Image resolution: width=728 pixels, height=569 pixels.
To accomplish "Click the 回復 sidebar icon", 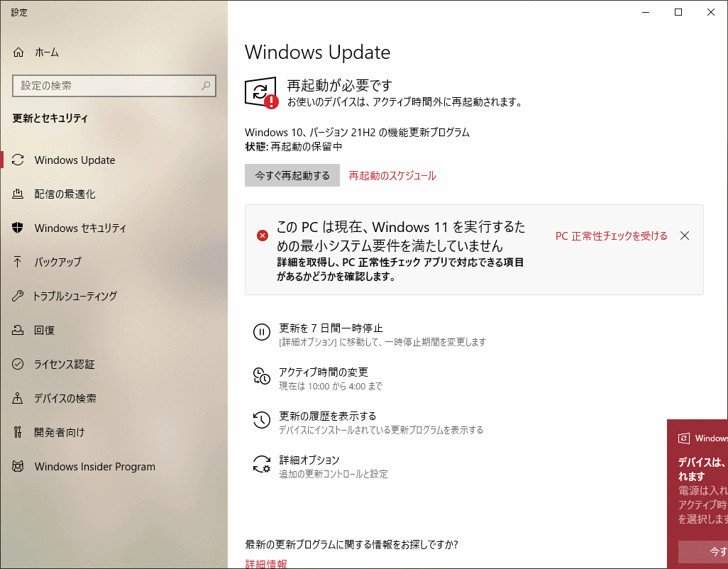I will tap(18, 330).
